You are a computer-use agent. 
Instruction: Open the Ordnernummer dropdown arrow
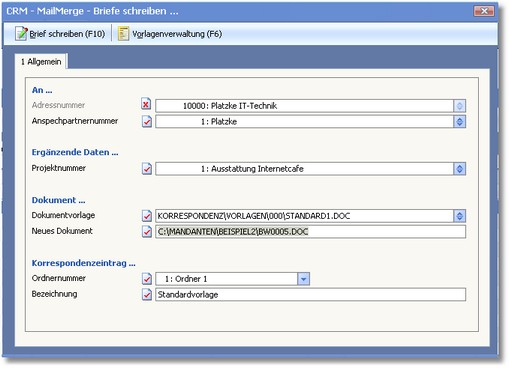pos(303,279)
